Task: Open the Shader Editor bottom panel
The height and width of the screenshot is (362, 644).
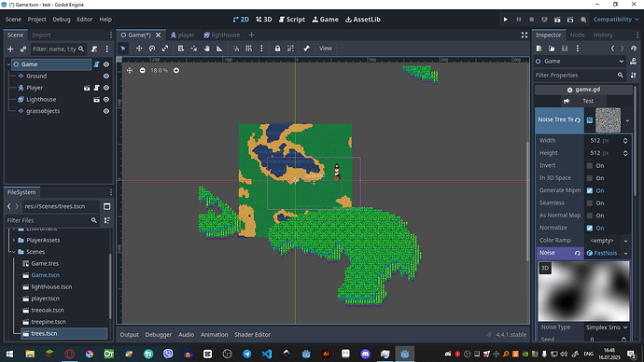Action: pos(252,335)
